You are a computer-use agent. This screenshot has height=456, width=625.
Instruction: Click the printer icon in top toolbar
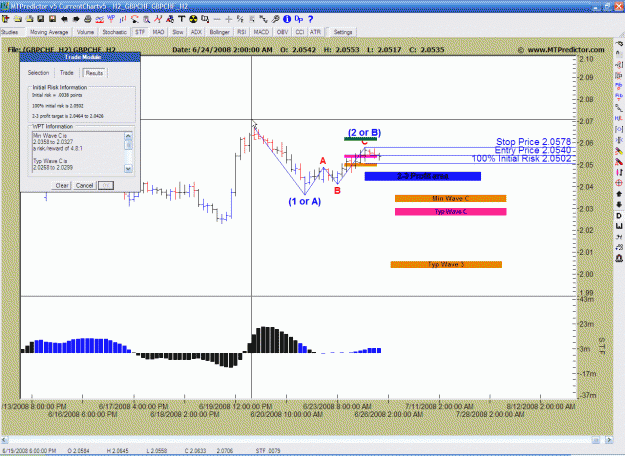(x=88, y=19)
